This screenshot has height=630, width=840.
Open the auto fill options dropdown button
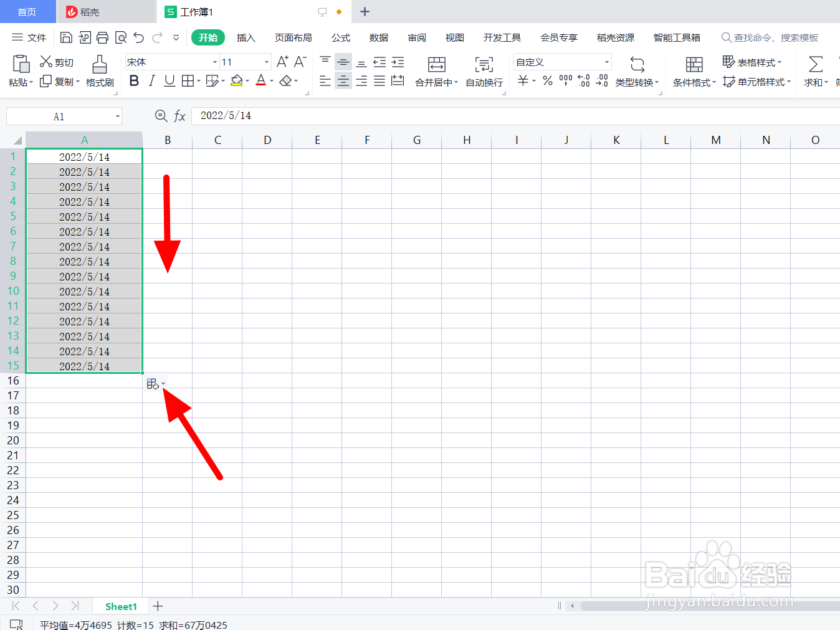point(156,384)
